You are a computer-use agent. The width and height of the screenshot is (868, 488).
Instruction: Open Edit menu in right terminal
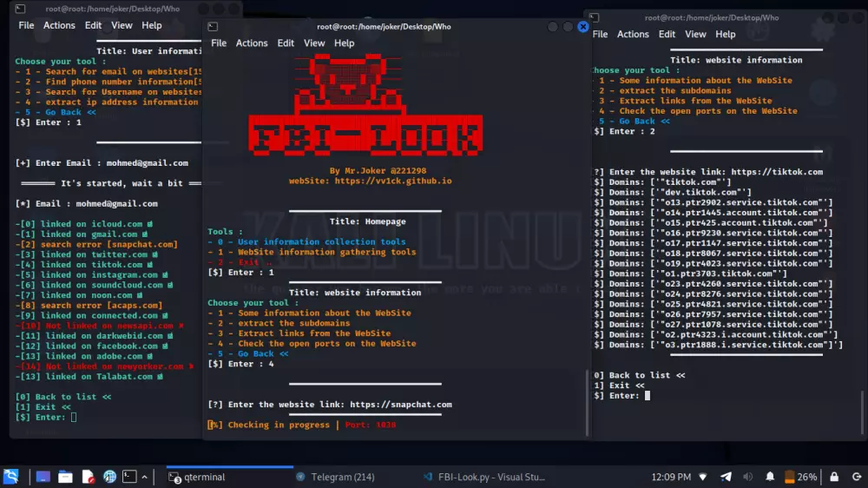[667, 35]
